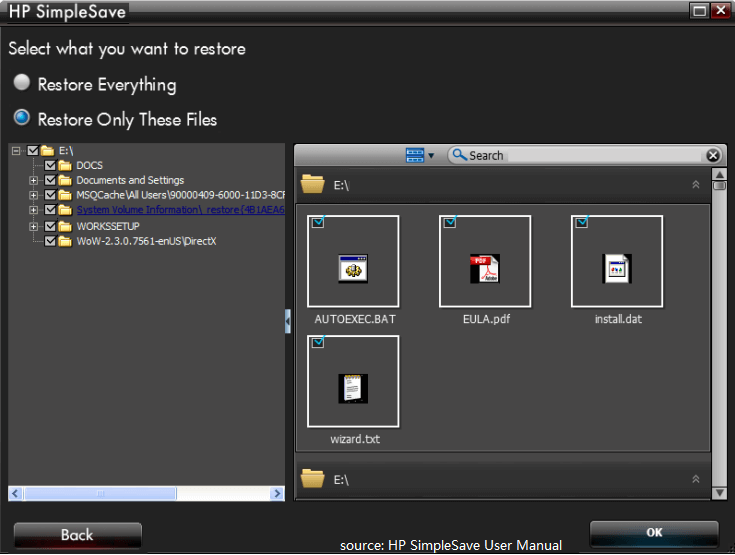Select Documents and Settings tree label
The width and height of the screenshot is (735, 555).
(130, 180)
